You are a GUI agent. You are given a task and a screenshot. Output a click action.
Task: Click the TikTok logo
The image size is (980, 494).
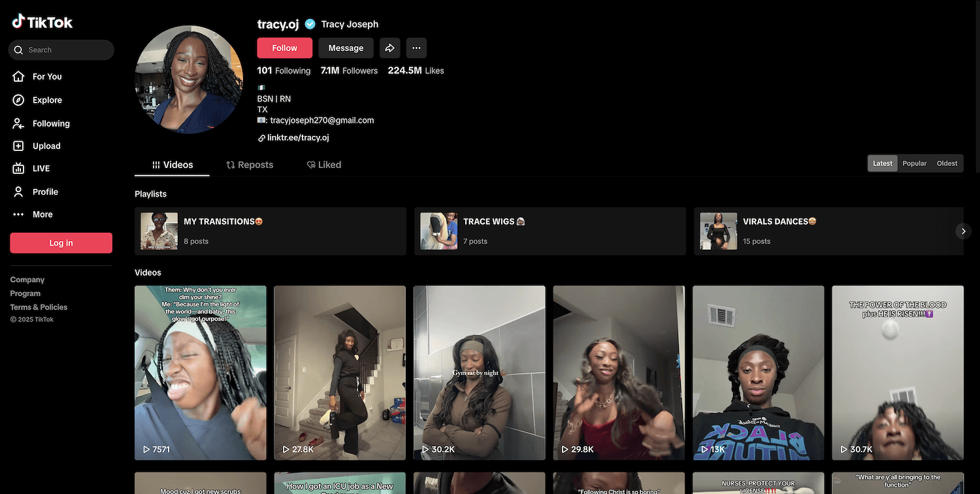[42, 22]
